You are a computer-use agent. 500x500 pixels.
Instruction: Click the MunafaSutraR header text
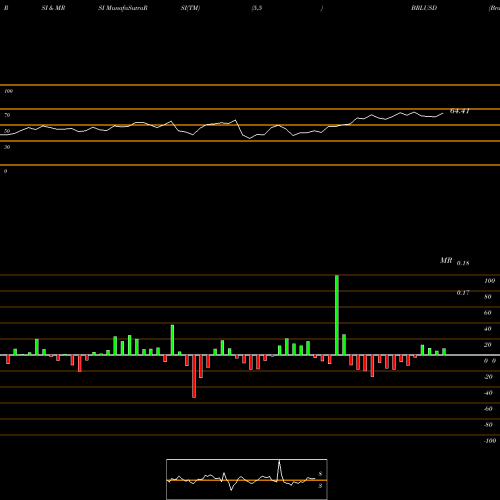click(x=126, y=8)
